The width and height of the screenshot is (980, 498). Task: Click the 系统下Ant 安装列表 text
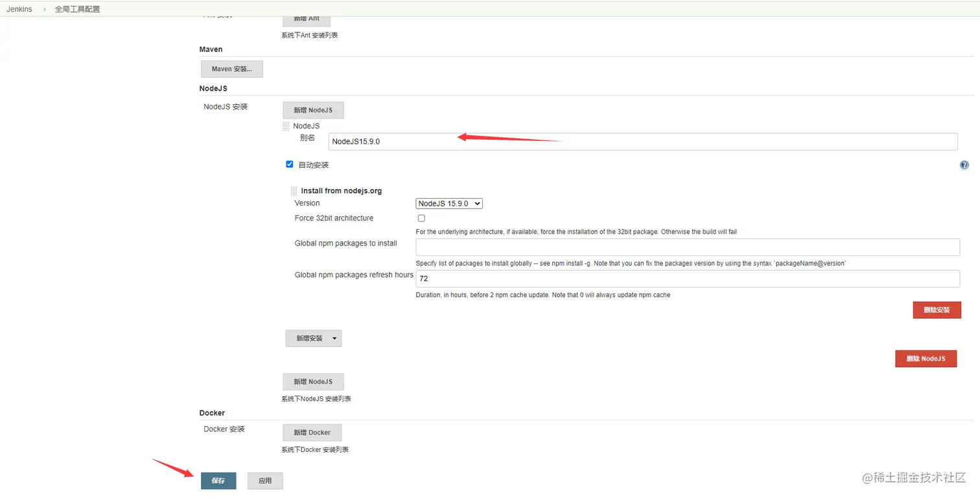309,35
